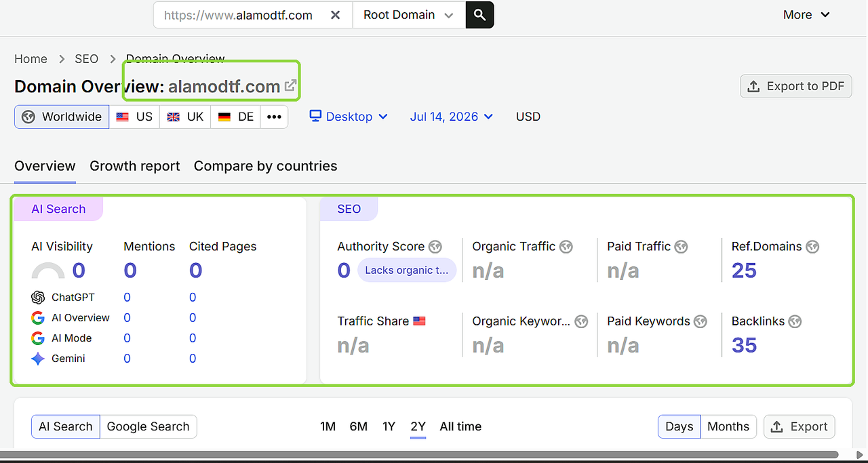Click the total Cited Pages value 0
Image resolution: width=868 pixels, height=463 pixels.
click(x=196, y=271)
